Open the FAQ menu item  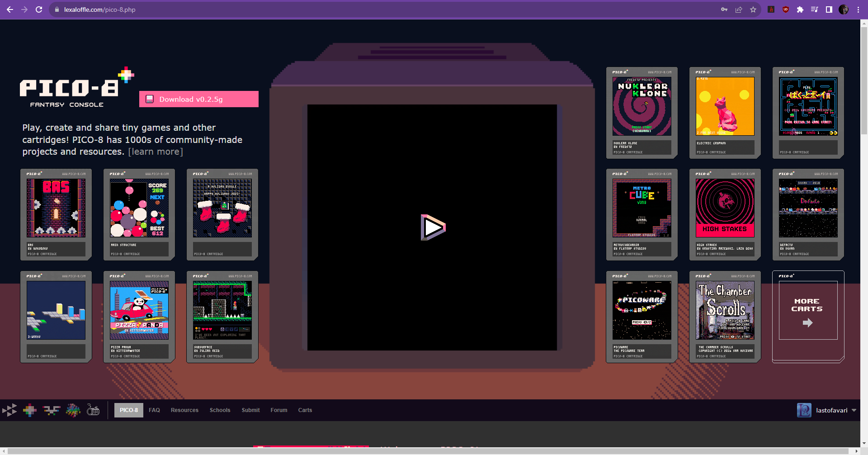coord(154,410)
